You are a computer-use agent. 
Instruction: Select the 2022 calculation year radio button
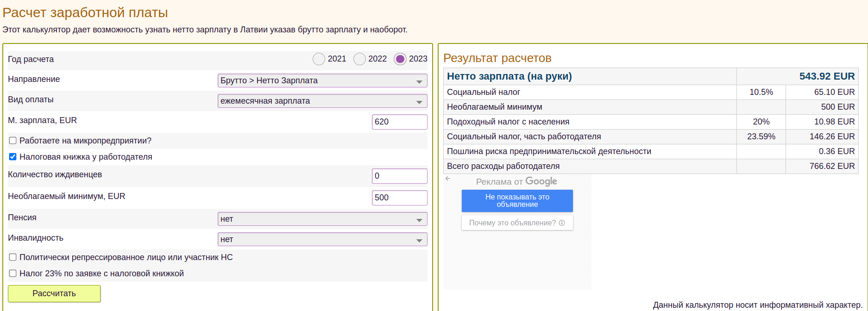point(359,59)
